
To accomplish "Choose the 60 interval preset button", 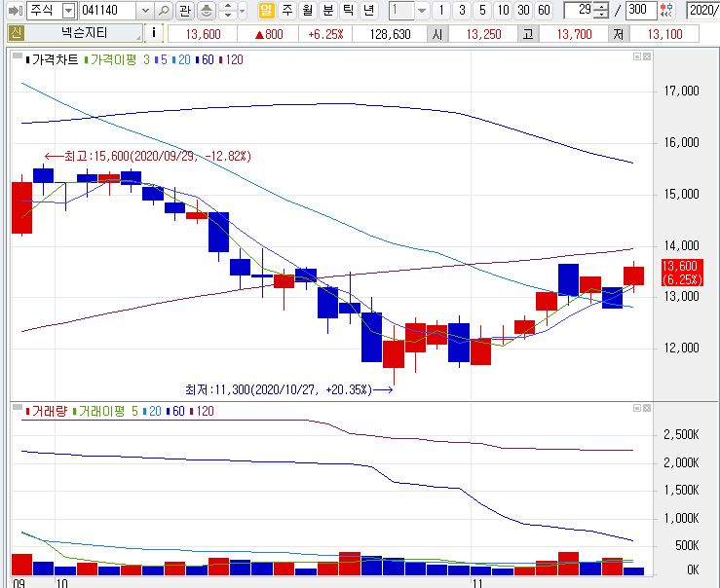I will [x=544, y=10].
